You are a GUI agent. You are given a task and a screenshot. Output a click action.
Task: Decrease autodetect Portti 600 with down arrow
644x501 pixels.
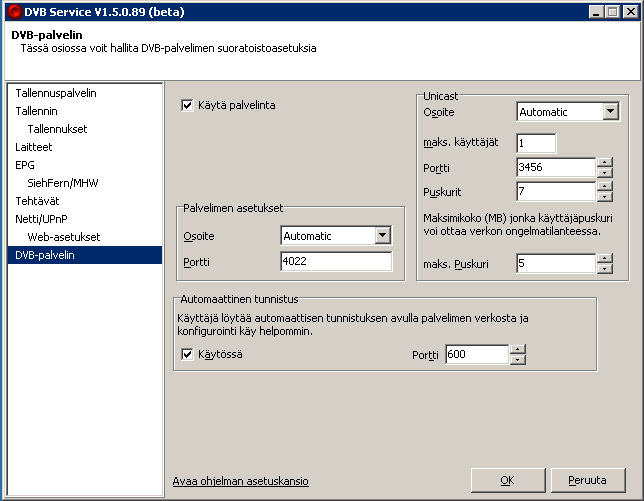point(518,360)
